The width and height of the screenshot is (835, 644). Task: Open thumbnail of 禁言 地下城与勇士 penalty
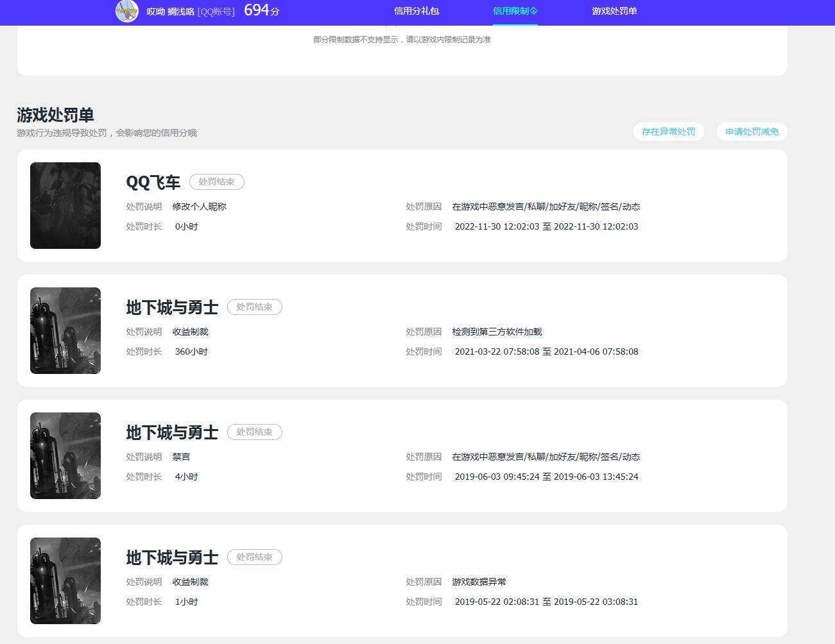pyautogui.click(x=65, y=455)
